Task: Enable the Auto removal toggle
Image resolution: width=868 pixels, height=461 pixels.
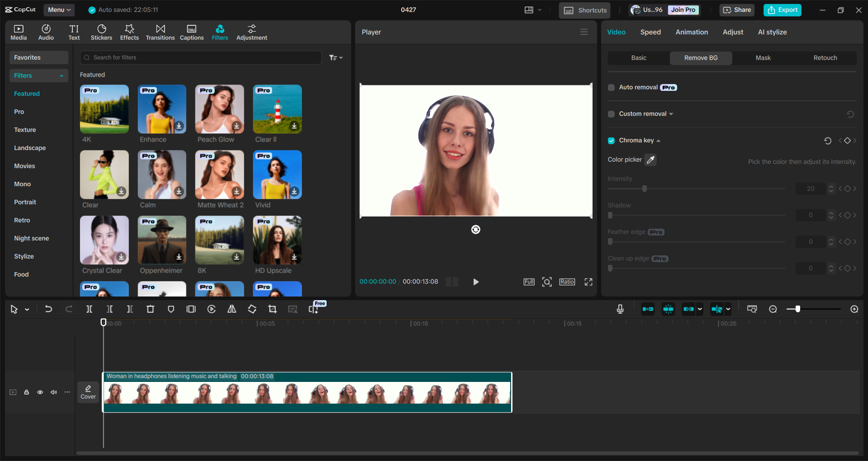Action: click(x=611, y=87)
